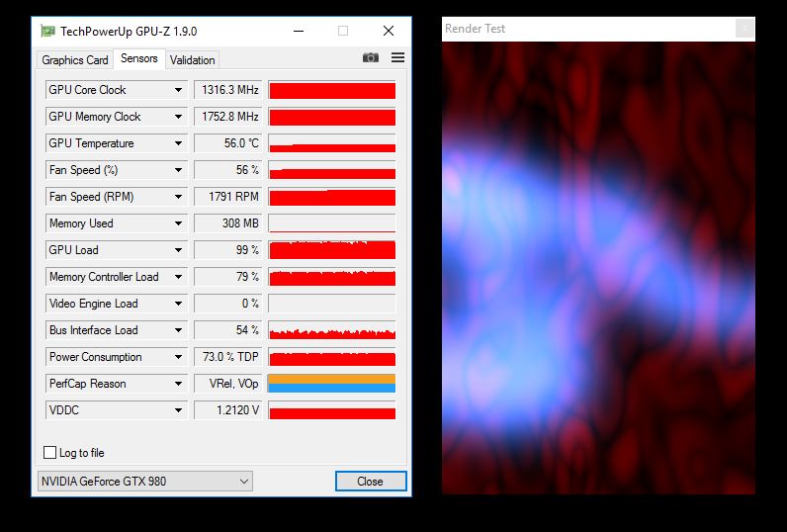The image size is (787, 532).
Task: Click the Memory Used graph
Action: tap(331, 223)
